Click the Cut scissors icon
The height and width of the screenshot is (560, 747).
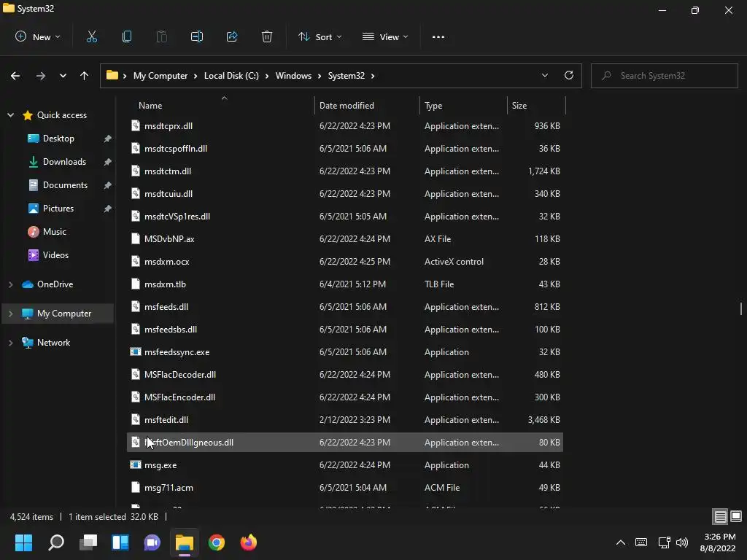click(92, 36)
